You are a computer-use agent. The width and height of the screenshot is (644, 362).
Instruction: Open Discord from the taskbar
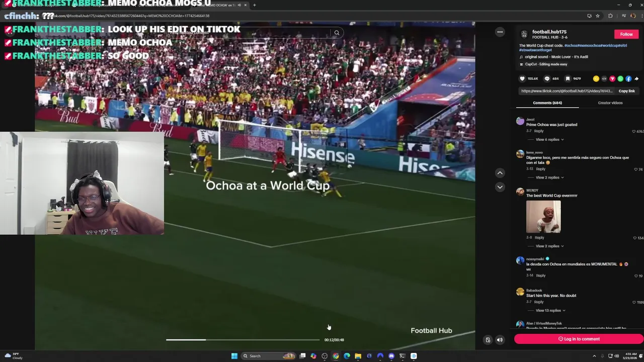click(391, 356)
